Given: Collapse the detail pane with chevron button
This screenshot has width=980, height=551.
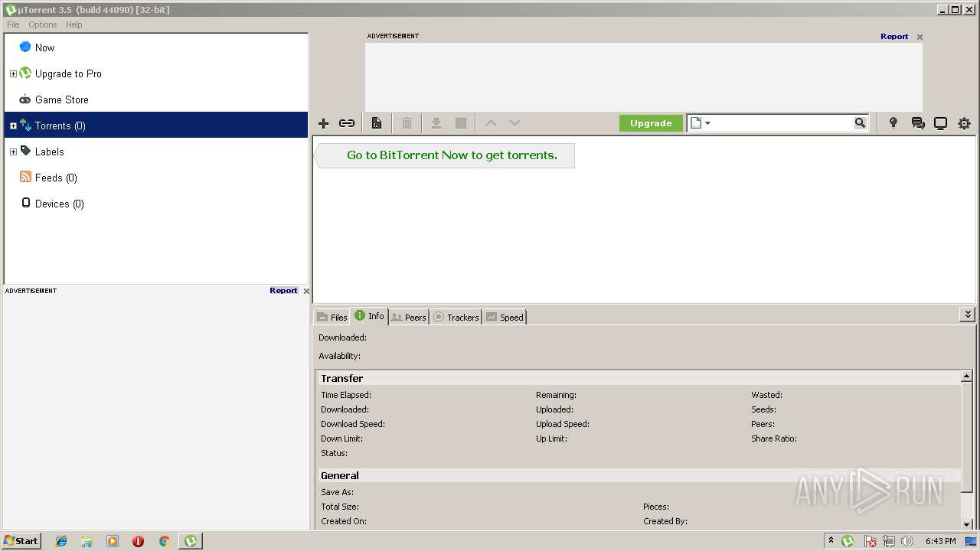Looking at the screenshot, I should click(968, 315).
